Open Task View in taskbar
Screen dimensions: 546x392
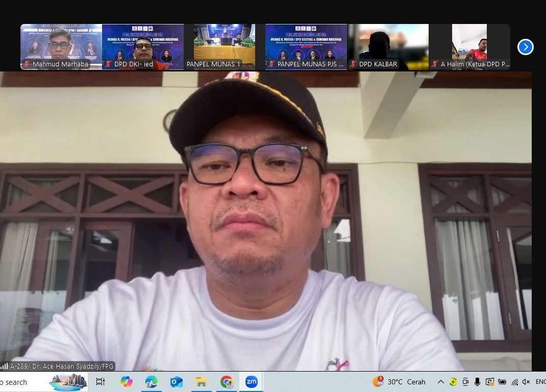pos(101,382)
